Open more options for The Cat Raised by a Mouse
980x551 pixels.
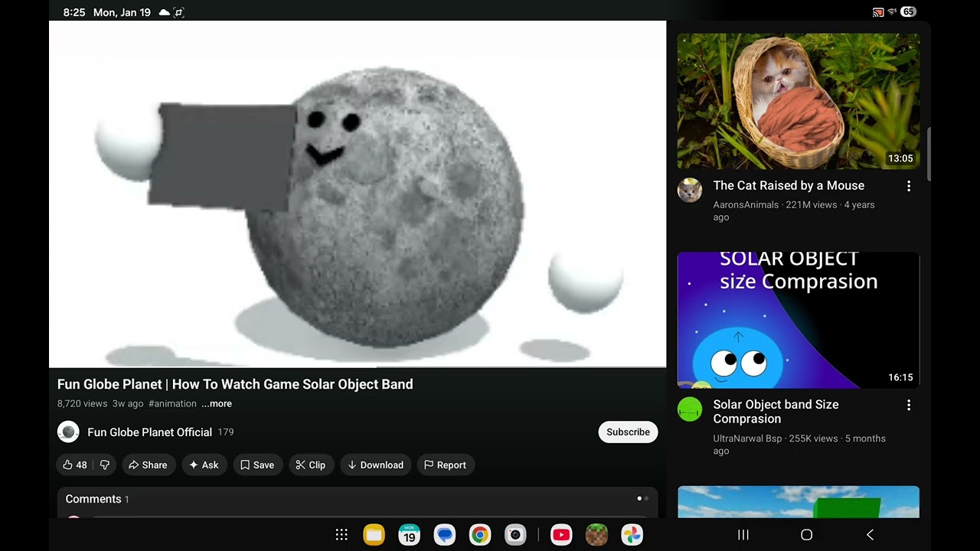909,186
